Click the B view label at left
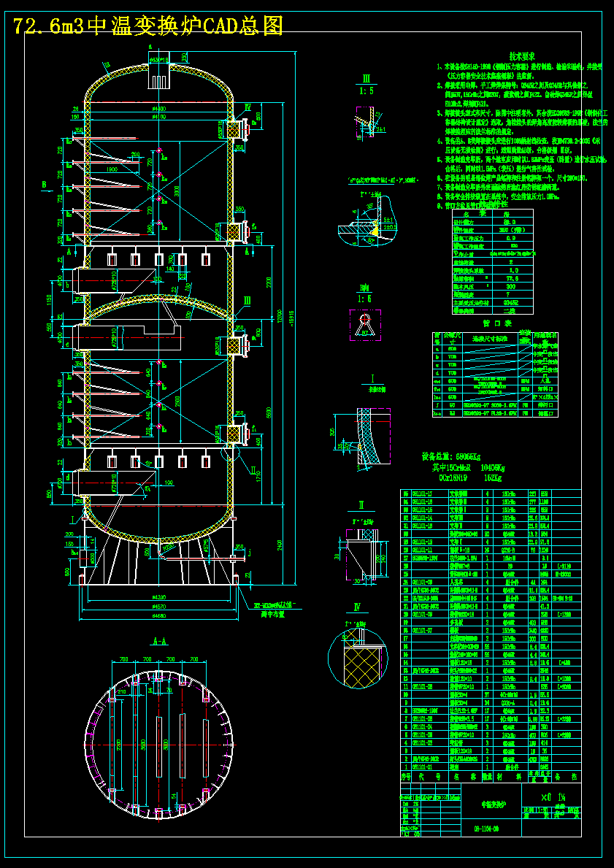Screen dimensions: 614x868 [x=43, y=185]
